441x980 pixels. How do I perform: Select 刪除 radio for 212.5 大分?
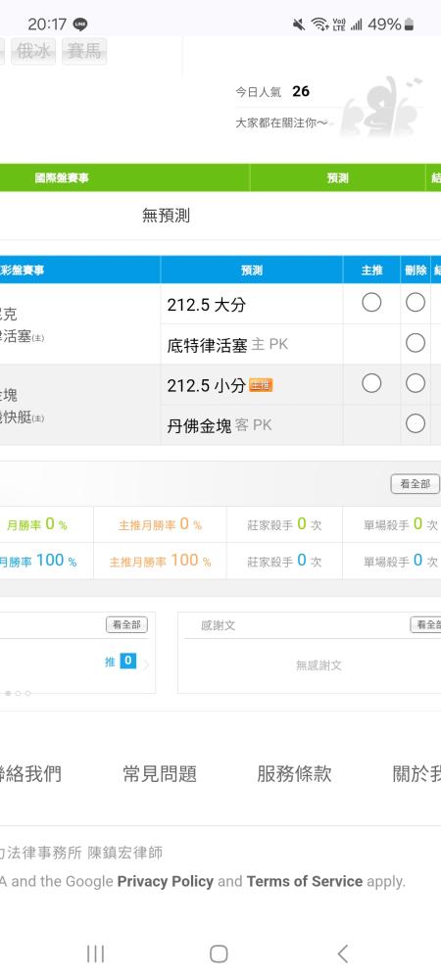point(416,303)
